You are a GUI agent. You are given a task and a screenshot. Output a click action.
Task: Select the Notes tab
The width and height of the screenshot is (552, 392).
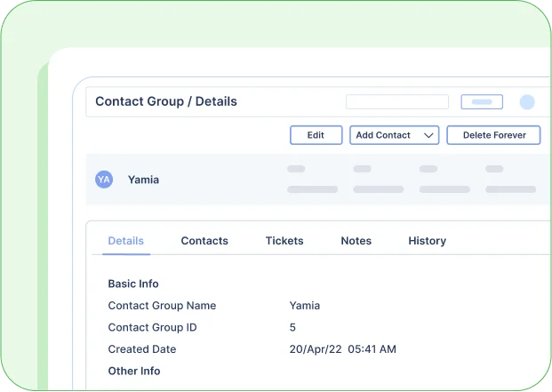[x=356, y=241]
